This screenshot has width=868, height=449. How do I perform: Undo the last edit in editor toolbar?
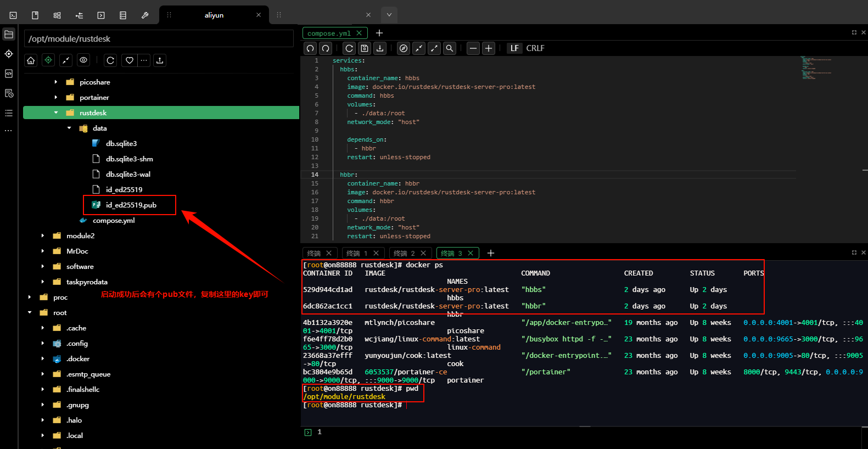(310, 48)
